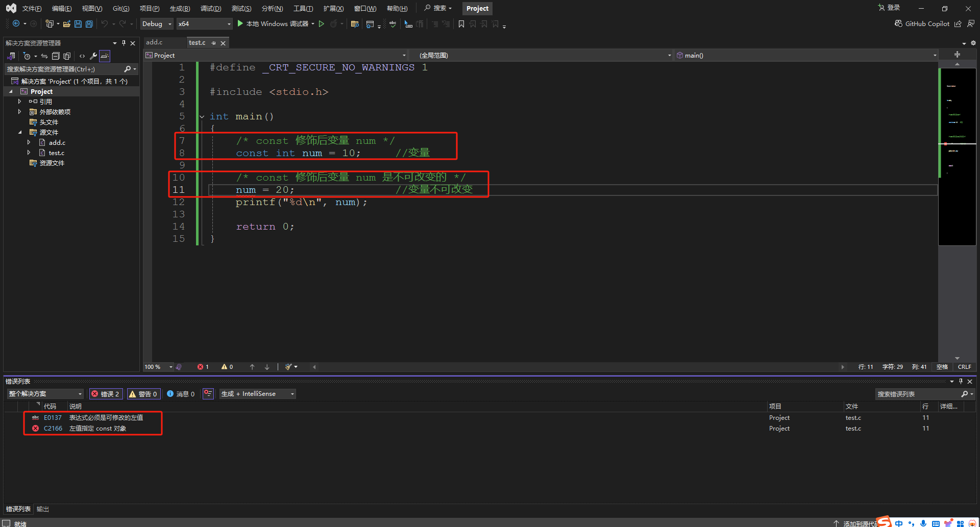Click the Save All toolbar icon
Image resolution: width=980 pixels, height=527 pixels.
click(89, 24)
